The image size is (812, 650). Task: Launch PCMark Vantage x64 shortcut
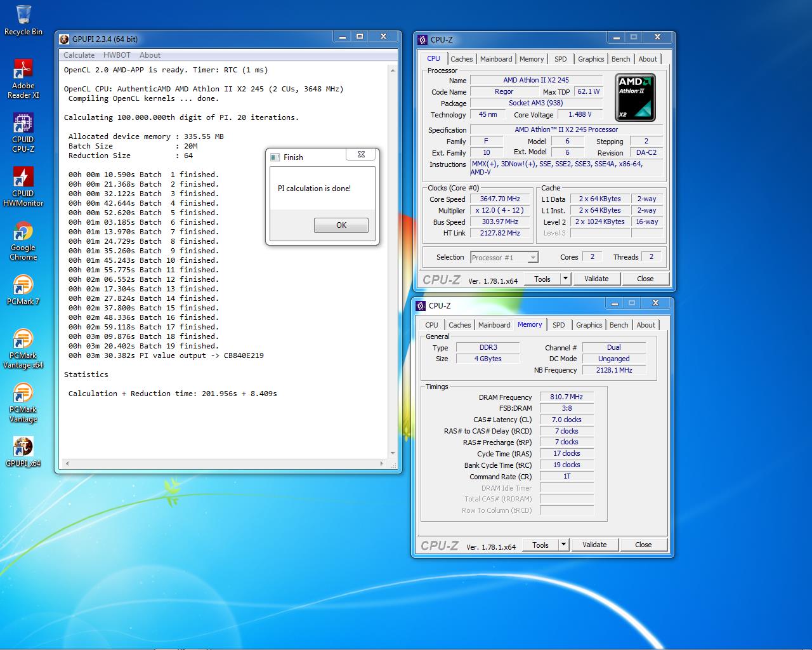pos(23,348)
